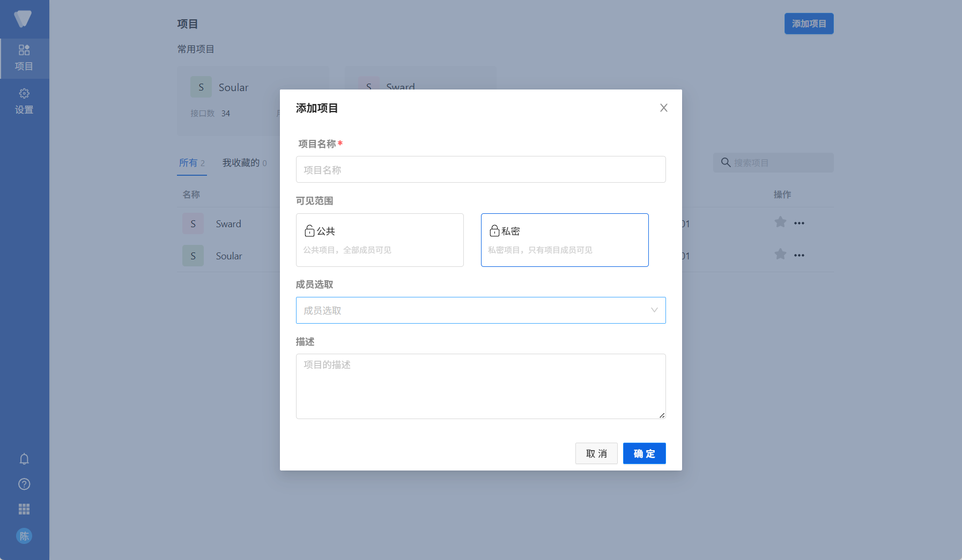Click the notification bell icon
The image size is (962, 560).
point(24,459)
